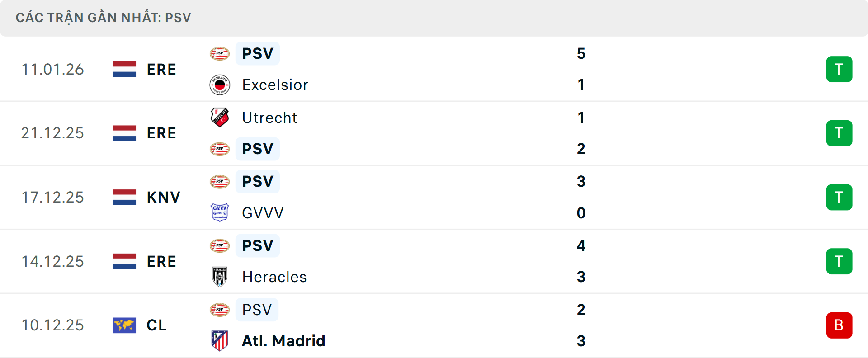Screen dimensions: 868x358
Task: Select the Utrecht team name
Action: (x=269, y=118)
